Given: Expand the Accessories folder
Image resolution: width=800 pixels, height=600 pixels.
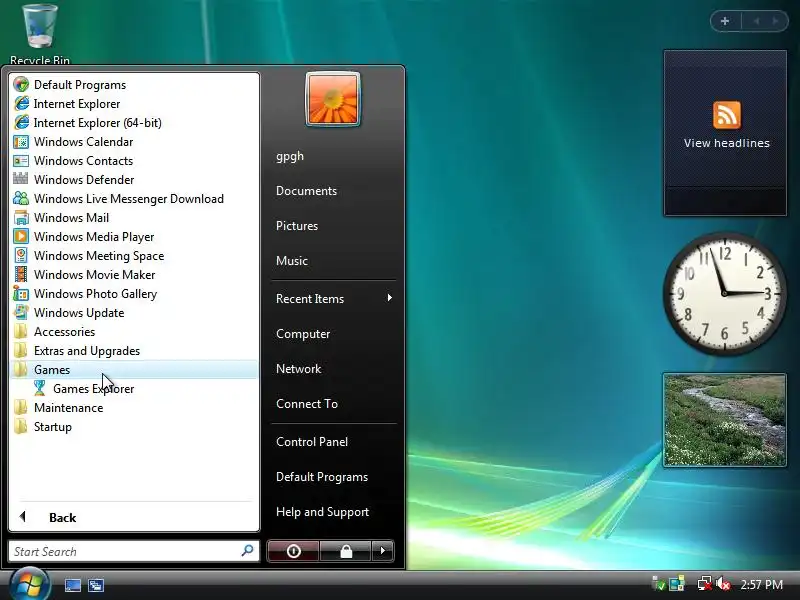Looking at the screenshot, I should (134, 332).
